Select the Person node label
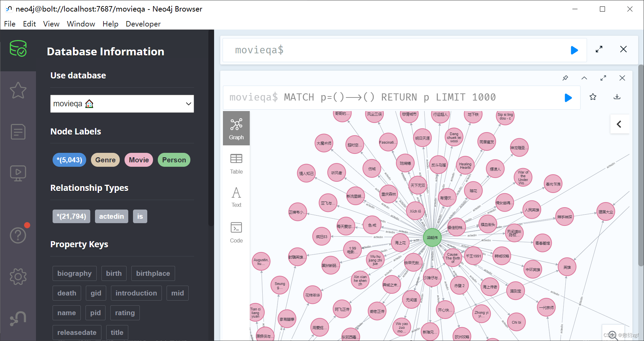Screen dimensions: 644x341 [174, 160]
